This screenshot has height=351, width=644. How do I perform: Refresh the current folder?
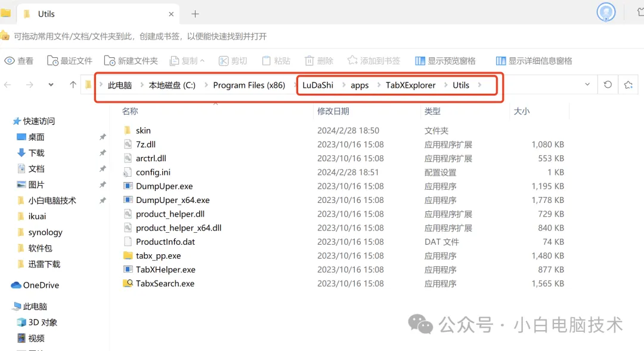(x=608, y=84)
